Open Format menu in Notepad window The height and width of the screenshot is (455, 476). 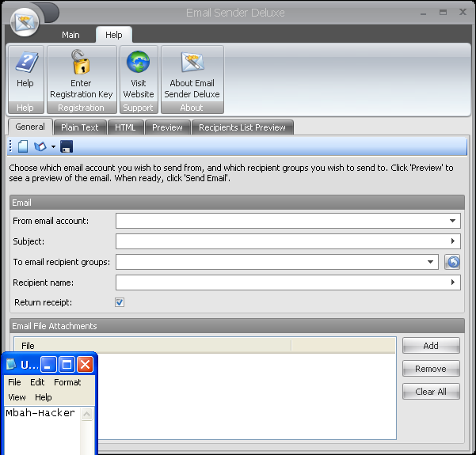click(x=67, y=382)
